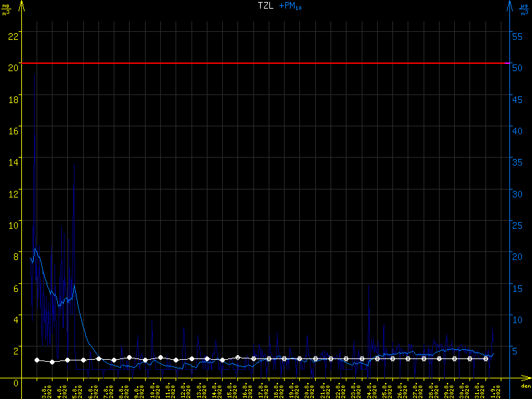Click the red limit line
Screen dimensions: 532x399
pyautogui.click(x=266, y=63)
